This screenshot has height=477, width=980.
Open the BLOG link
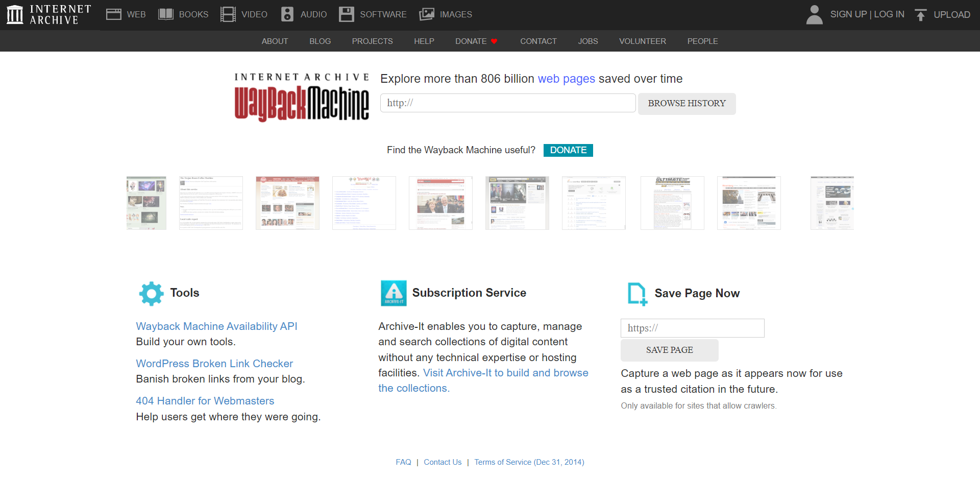(320, 41)
